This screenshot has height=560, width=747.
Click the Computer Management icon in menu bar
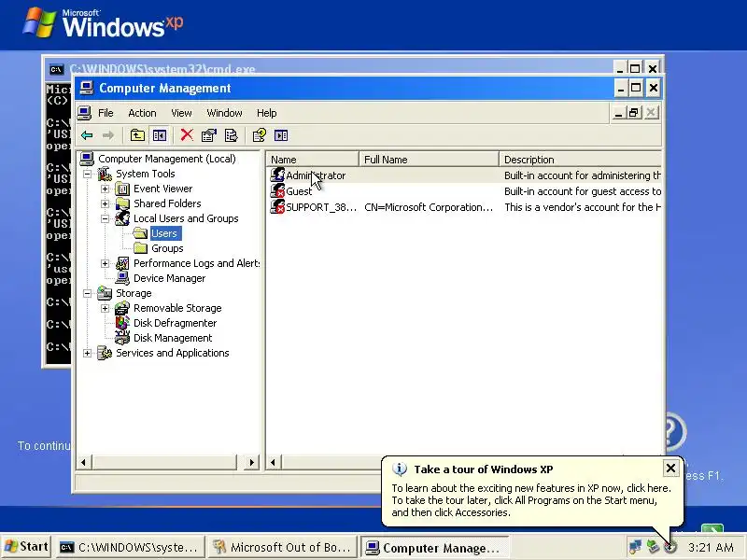click(x=84, y=113)
